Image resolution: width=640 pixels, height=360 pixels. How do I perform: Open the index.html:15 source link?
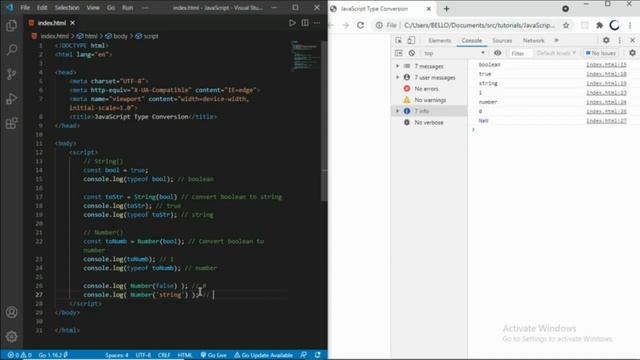click(606, 64)
